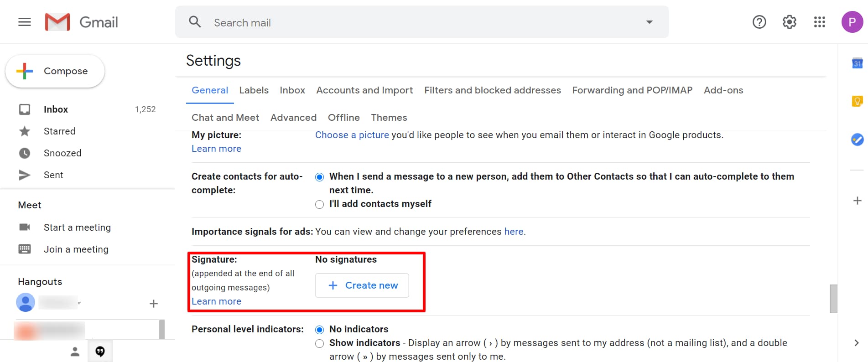Open Google Tasks side panel icon

pos(857,140)
